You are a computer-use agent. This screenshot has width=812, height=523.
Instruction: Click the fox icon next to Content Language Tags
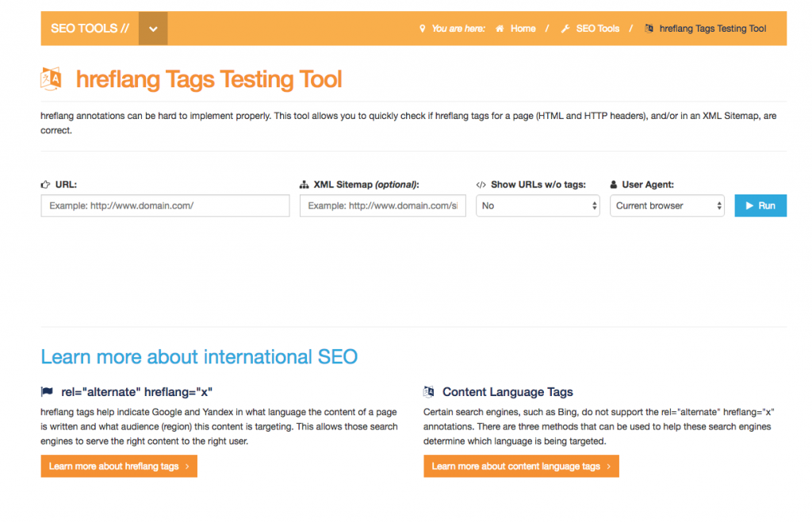[x=429, y=391]
